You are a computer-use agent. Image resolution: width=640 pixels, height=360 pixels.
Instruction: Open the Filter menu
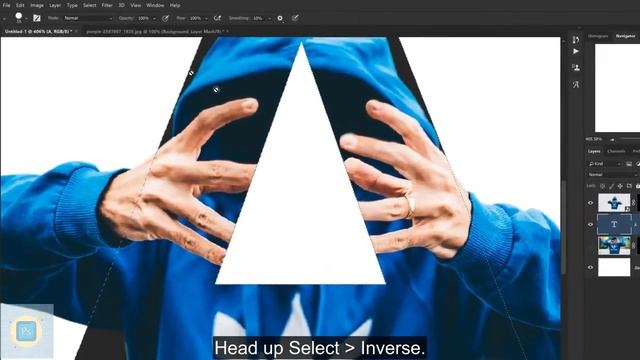[x=107, y=5]
